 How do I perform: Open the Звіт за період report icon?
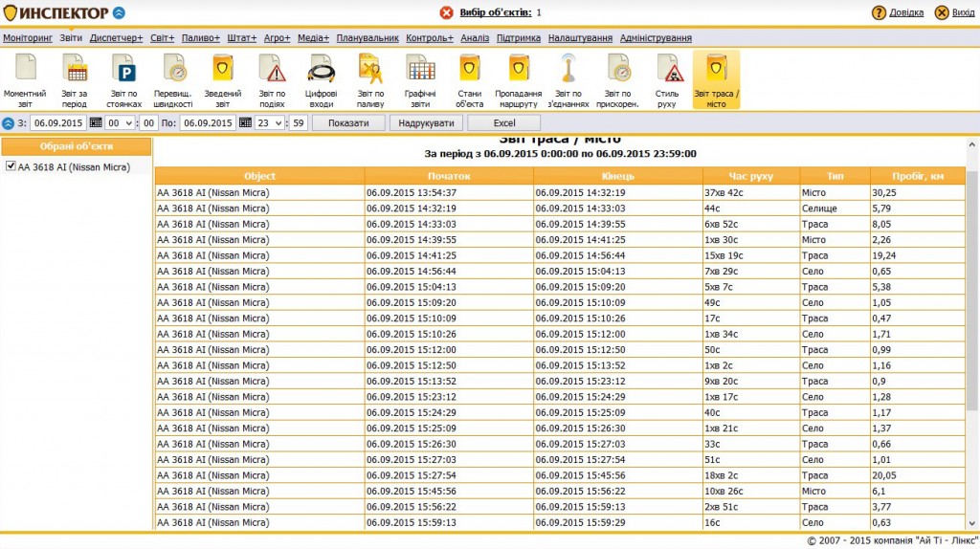click(x=75, y=79)
